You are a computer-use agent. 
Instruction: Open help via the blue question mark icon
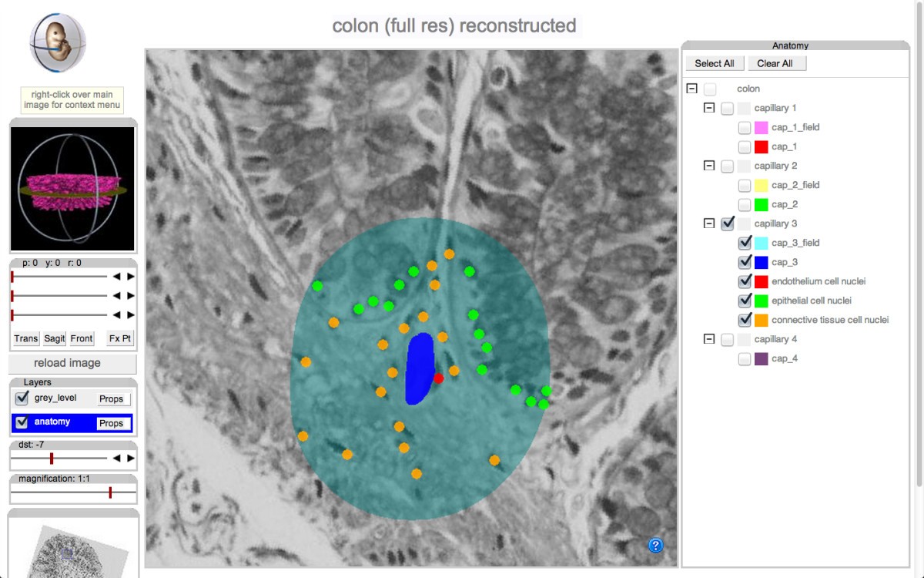click(655, 545)
